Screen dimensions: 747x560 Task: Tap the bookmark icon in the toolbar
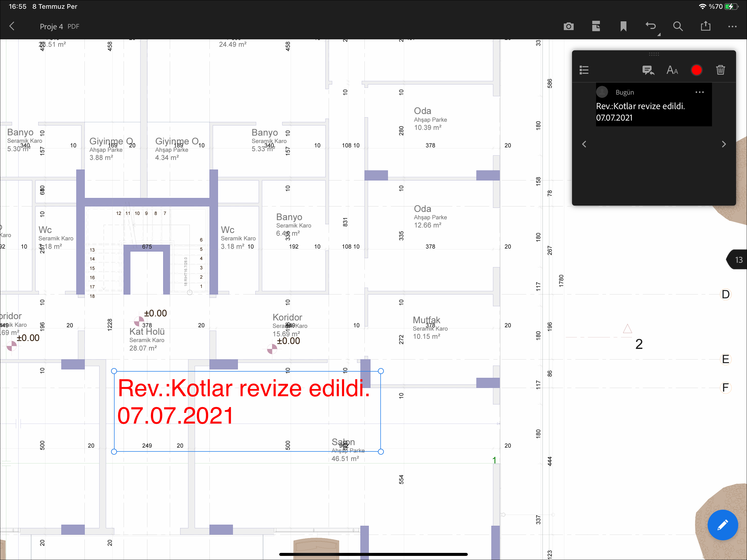click(623, 26)
